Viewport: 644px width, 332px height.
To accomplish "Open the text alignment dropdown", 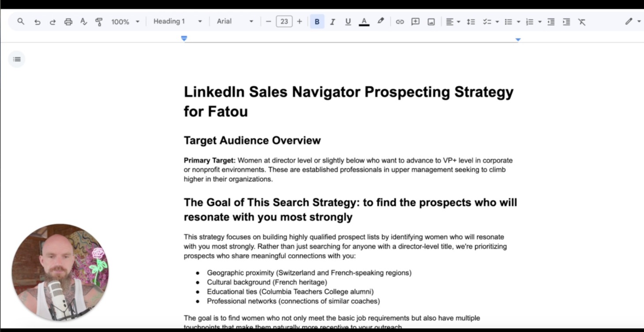I will (x=453, y=22).
